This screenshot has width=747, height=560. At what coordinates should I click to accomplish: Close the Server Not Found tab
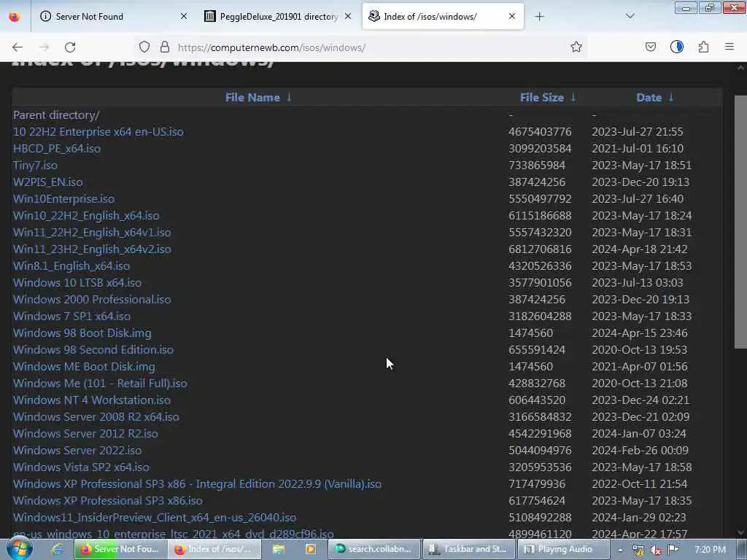(183, 17)
